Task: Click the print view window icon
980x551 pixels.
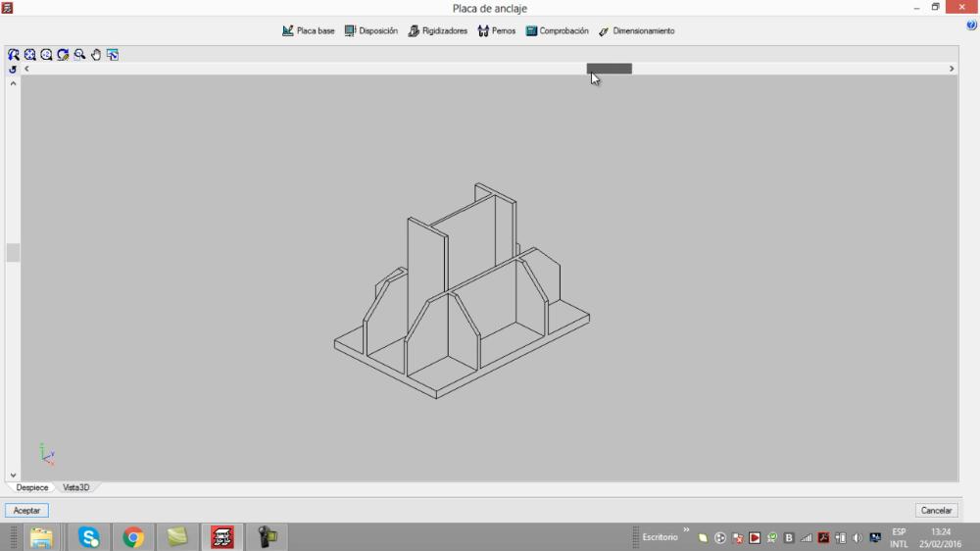Action: click(x=113, y=54)
